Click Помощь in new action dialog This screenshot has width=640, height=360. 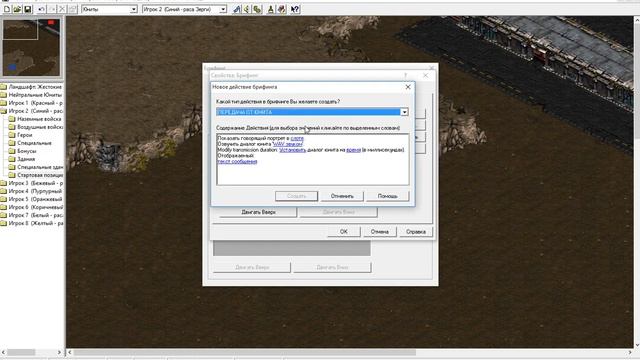387,196
